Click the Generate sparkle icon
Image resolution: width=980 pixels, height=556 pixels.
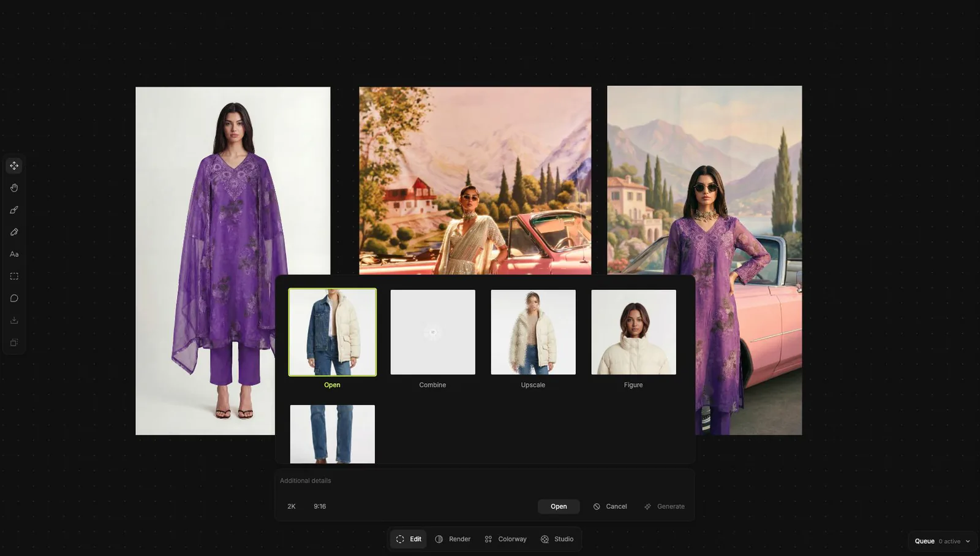point(647,506)
